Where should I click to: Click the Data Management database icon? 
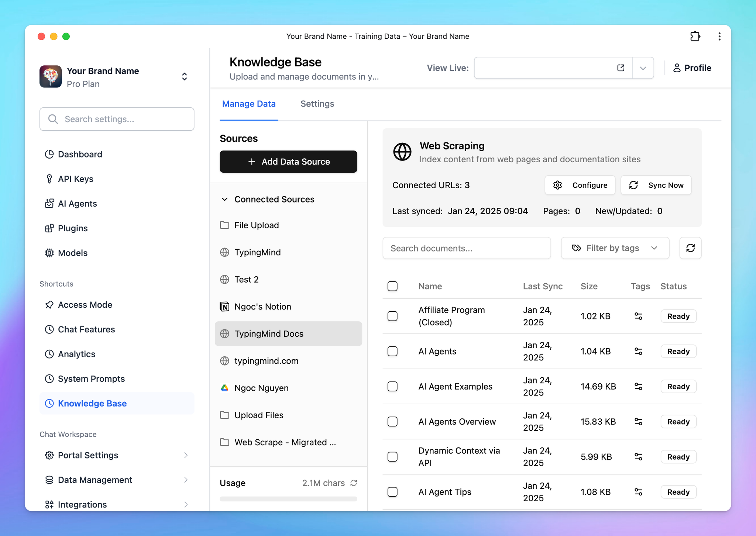(49, 480)
